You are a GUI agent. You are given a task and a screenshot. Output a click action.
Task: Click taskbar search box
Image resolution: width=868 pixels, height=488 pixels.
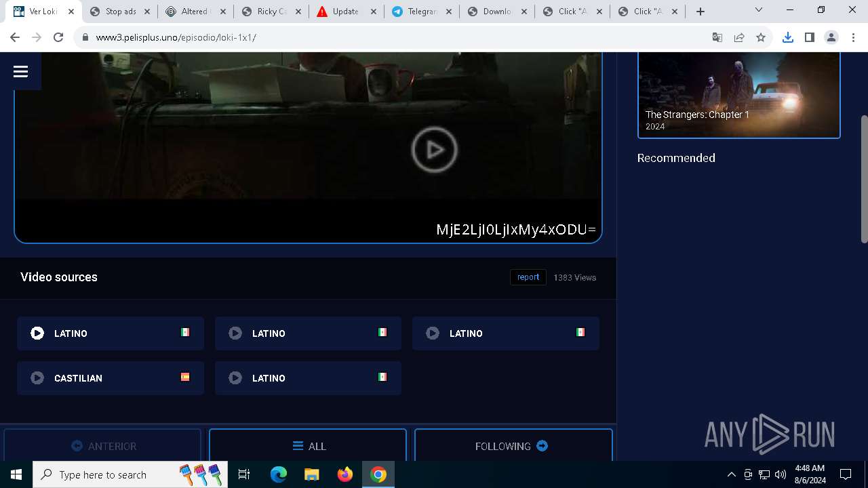click(x=130, y=474)
